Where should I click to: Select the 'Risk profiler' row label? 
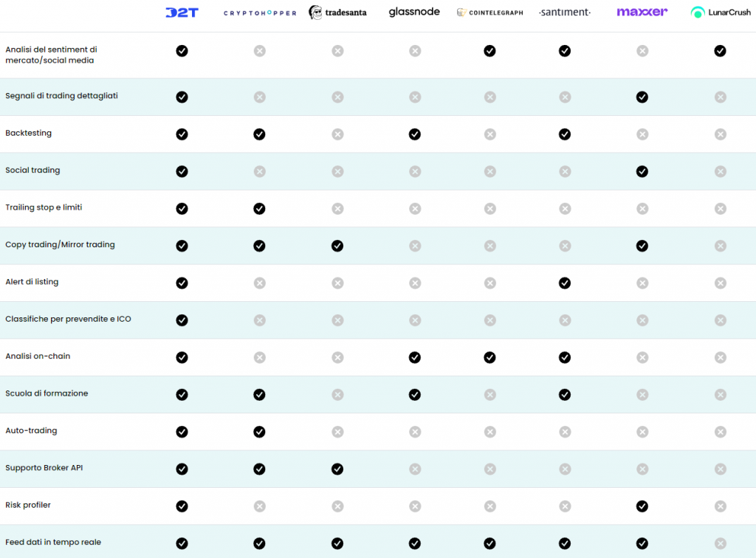[28, 505]
